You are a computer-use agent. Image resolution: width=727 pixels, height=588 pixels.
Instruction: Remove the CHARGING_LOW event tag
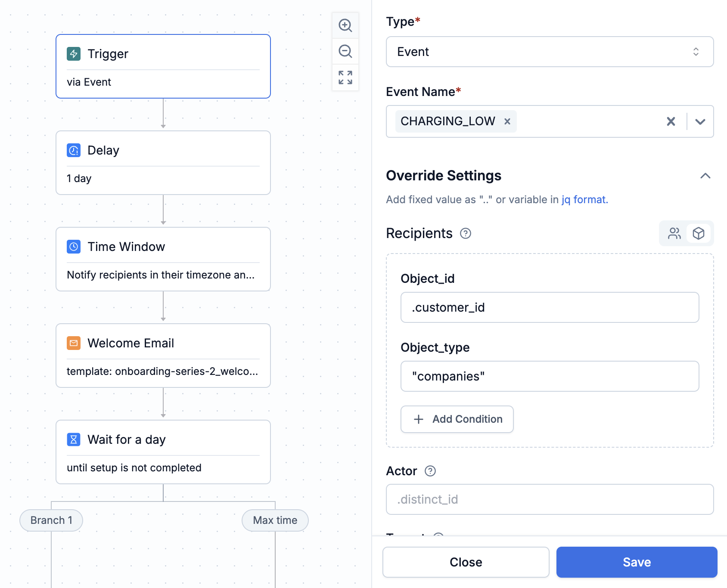tap(507, 121)
